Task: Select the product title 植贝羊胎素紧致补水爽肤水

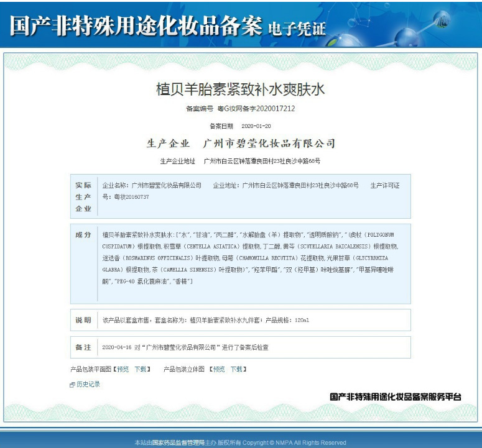Action: coord(240,89)
